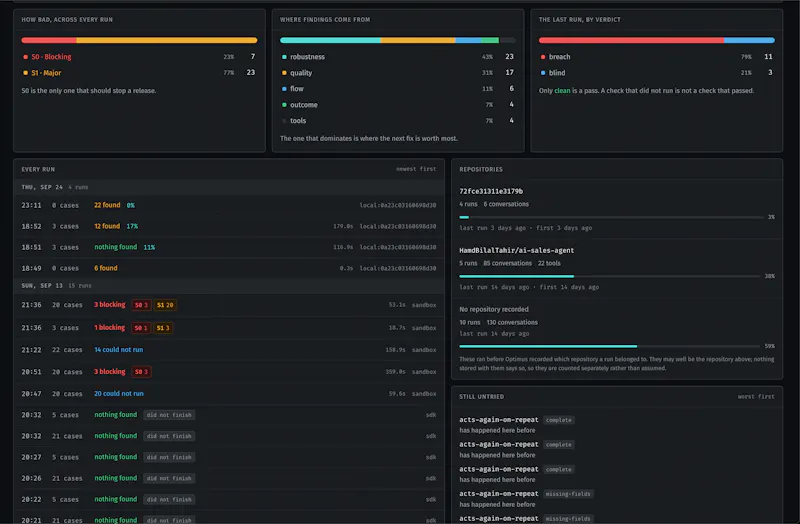800x524 pixels.
Task: Open the 20:26 run with 21 cases
Action: coord(229,478)
